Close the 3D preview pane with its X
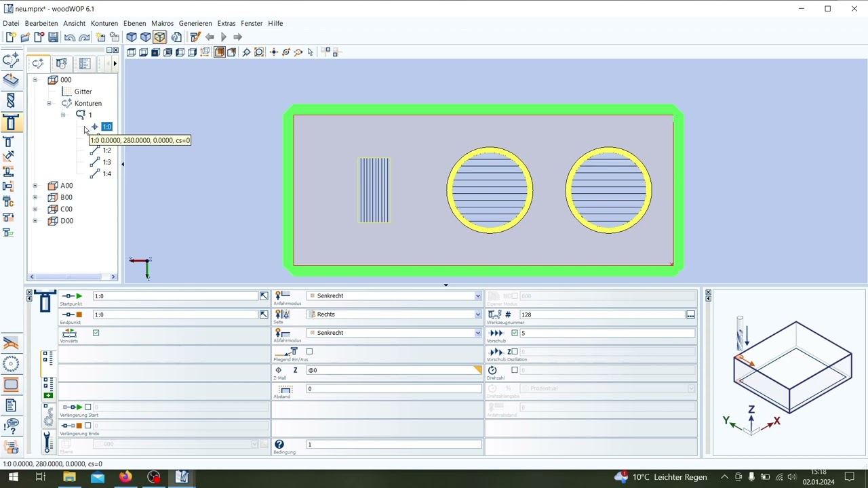 pos(708,292)
